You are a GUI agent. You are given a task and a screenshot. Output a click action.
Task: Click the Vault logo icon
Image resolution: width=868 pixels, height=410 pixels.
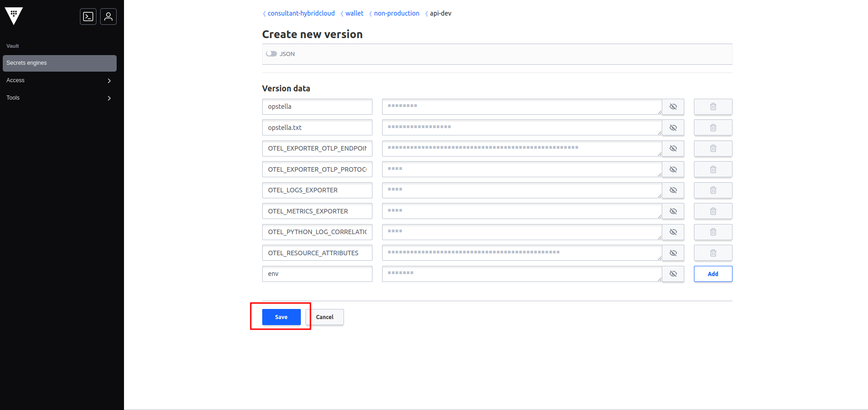[14, 16]
